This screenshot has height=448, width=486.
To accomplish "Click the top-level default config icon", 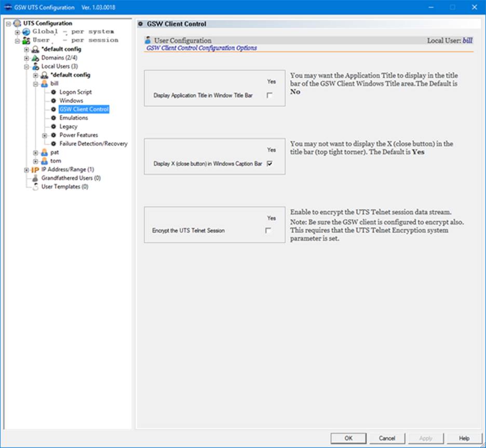I will pos(35,49).
